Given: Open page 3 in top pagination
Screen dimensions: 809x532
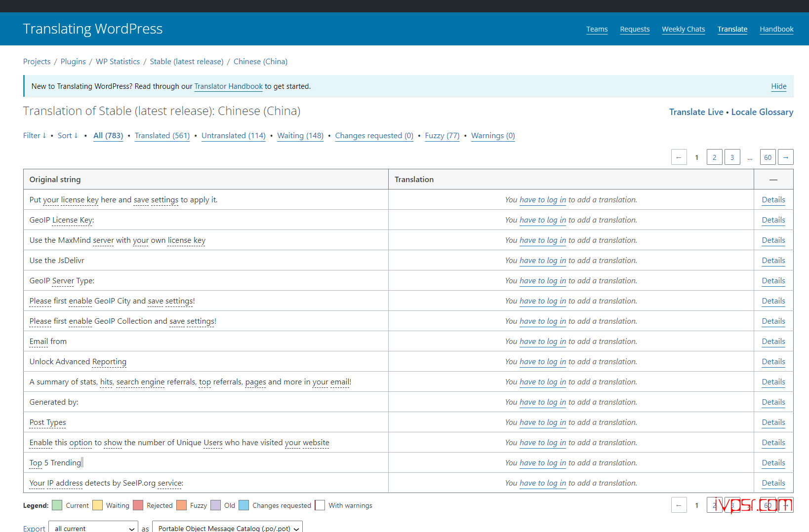Looking at the screenshot, I should point(732,157).
